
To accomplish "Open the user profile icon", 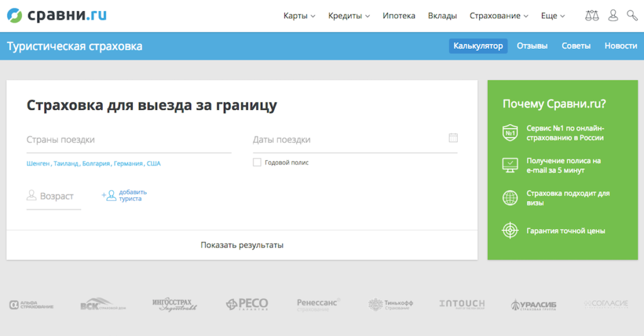I will pos(613,16).
